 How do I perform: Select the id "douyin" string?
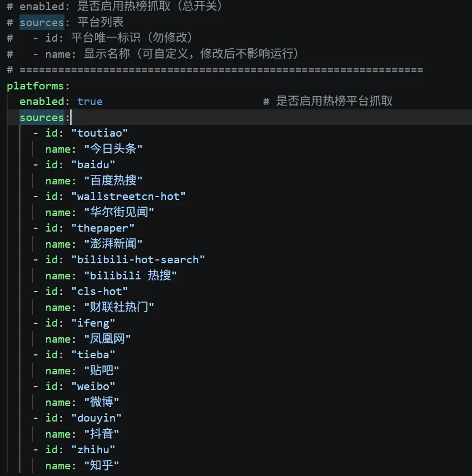96,418
